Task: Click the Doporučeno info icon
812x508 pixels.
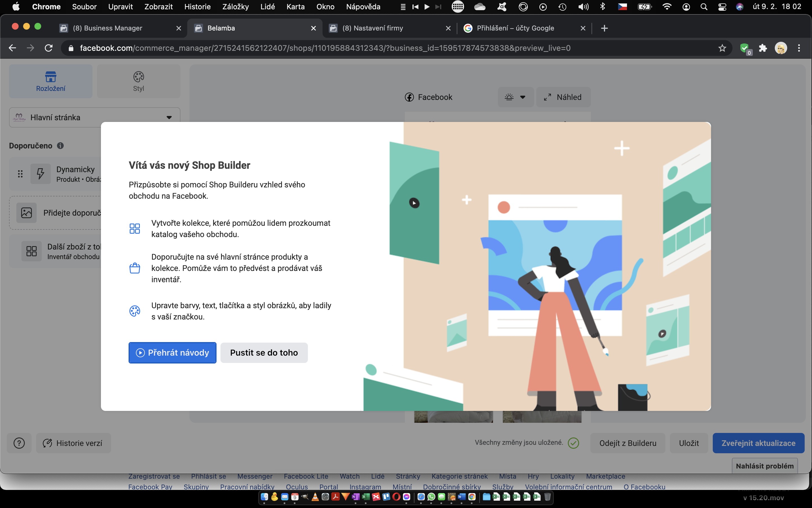Action: pyautogui.click(x=60, y=145)
